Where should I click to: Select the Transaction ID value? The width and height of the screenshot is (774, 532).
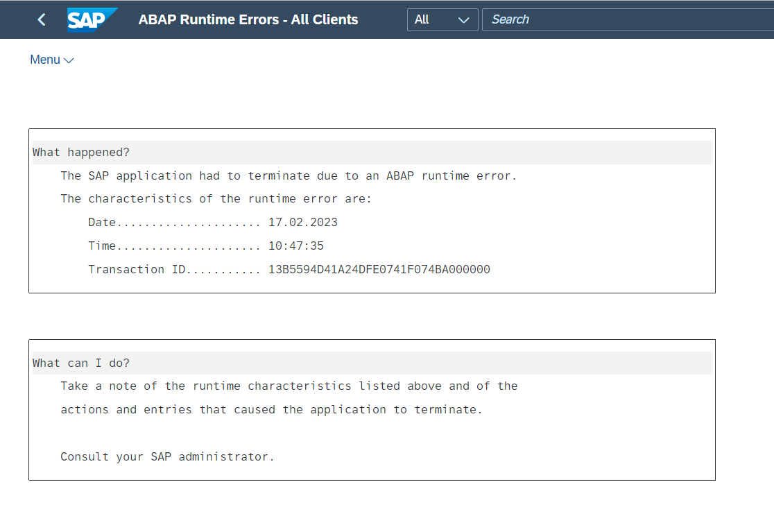coord(379,269)
